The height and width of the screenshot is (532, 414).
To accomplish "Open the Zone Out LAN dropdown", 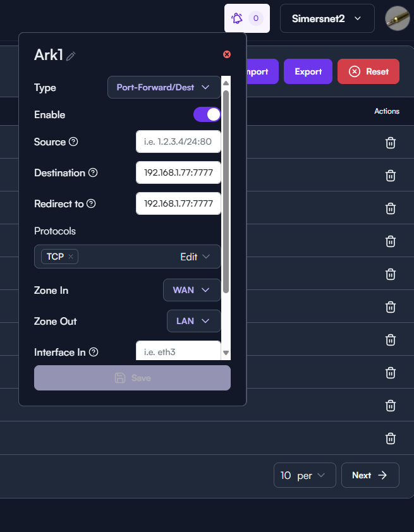I will point(194,321).
